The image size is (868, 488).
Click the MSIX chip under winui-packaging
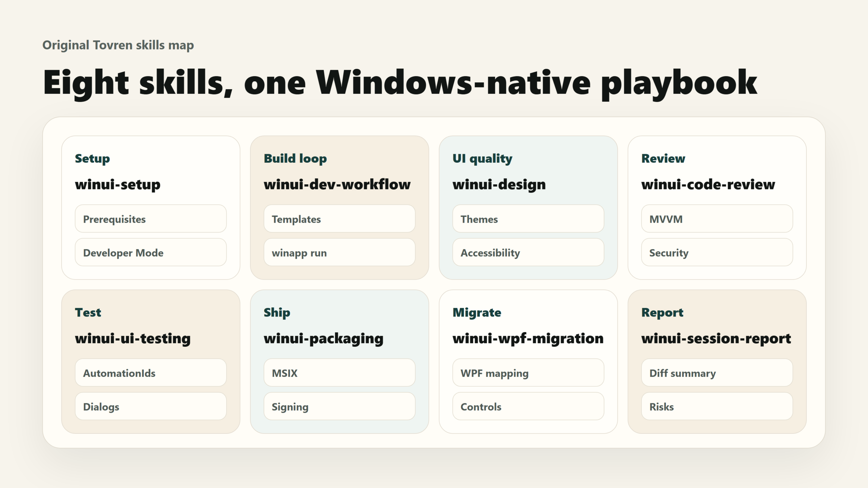[x=339, y=372]
